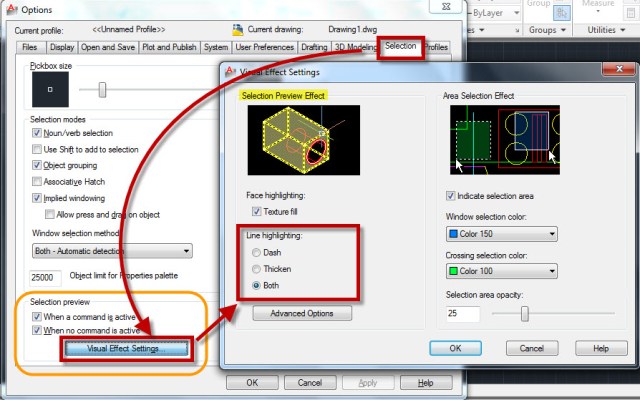Enable Use Shift to add to selection

(37, 149)
